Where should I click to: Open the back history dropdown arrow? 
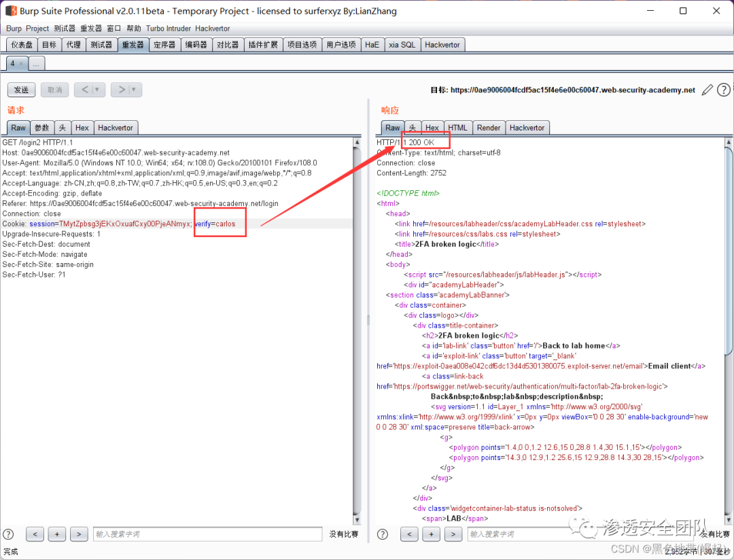97,90
